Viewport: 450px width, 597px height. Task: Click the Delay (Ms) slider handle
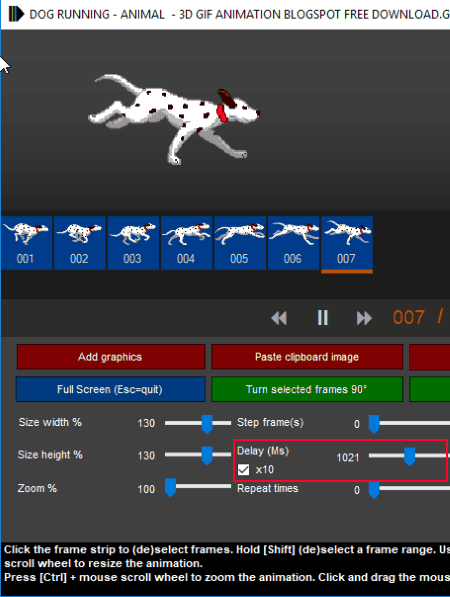coord(410,457)
